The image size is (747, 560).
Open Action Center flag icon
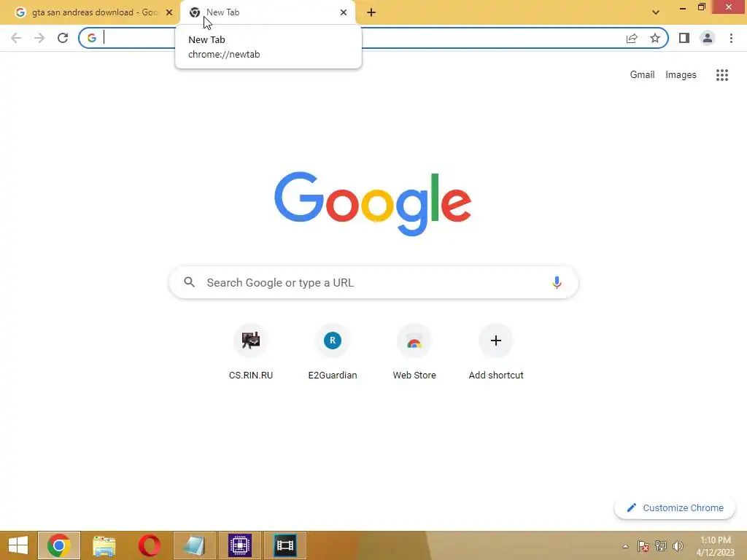coord(643,546)
